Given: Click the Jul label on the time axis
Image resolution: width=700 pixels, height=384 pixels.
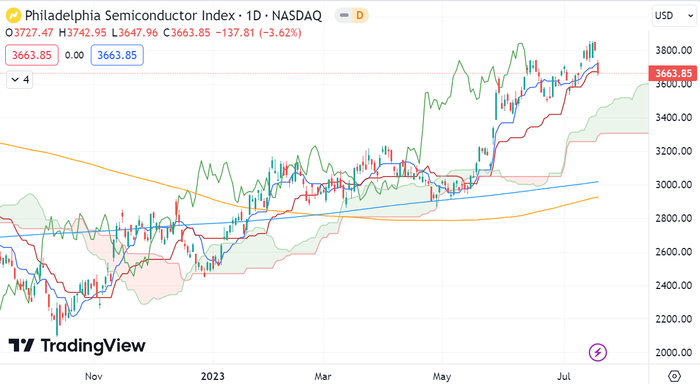Looking at the screenshot, I should [563, 376].
